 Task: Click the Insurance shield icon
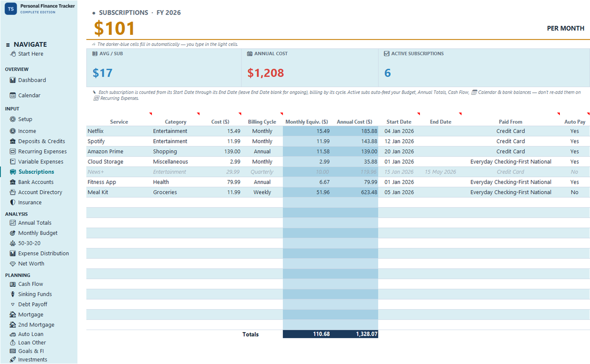13,203
